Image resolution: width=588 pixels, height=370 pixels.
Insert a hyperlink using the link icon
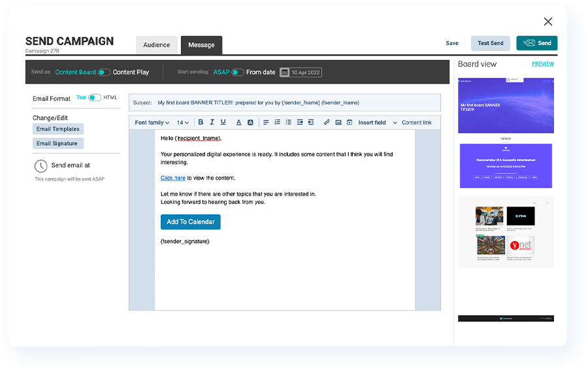point(327,122)
